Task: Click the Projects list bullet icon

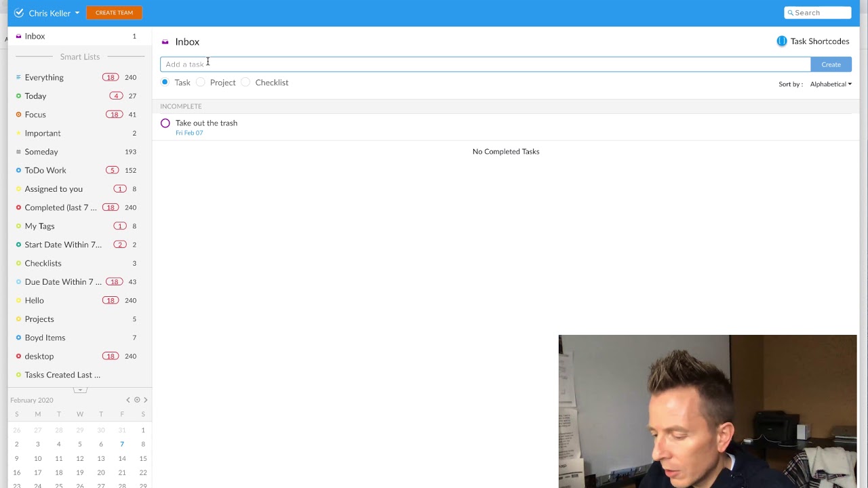Action: click(18, 319)
